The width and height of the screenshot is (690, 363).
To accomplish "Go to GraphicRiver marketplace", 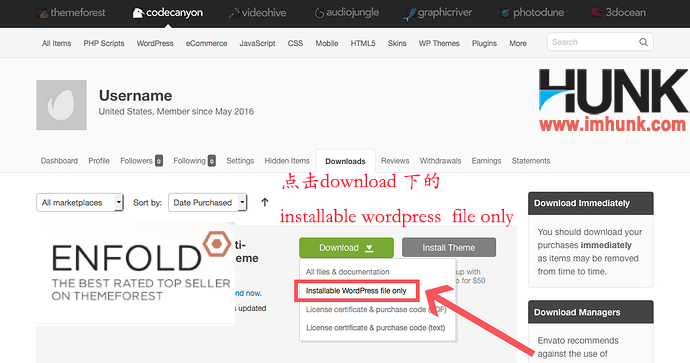I will [x=437, y=13].
